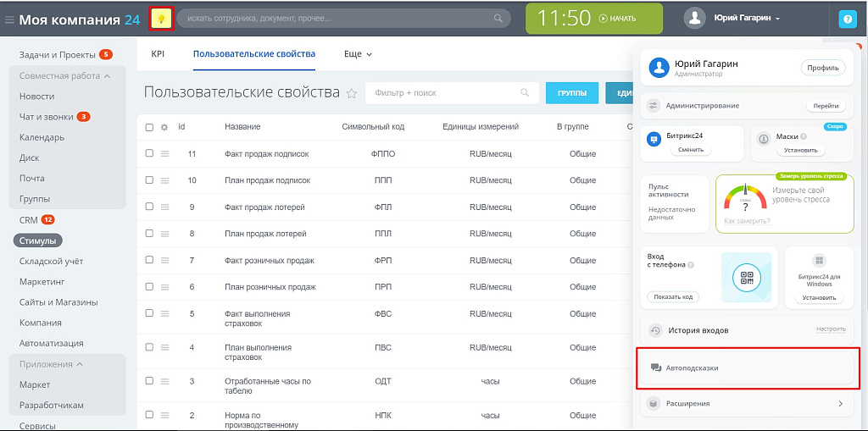
Task: Open table settings gear icon in header
Action: pyautogui.click(x=164, y=127)
